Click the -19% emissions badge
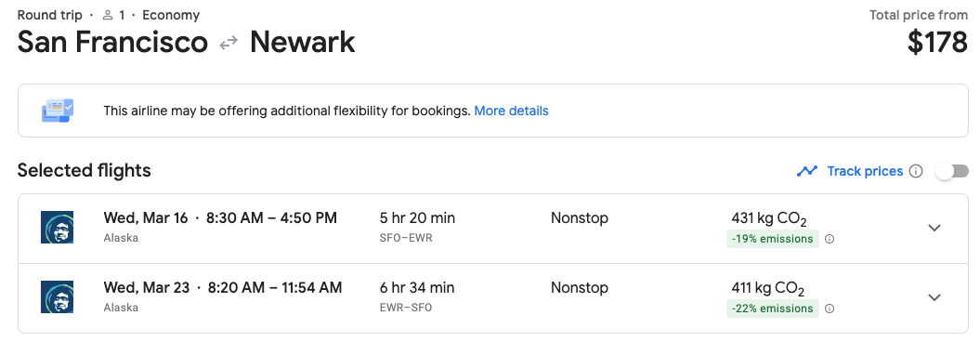Image resolution: width=980 pixels, height=342 pixels. [773, 239]
